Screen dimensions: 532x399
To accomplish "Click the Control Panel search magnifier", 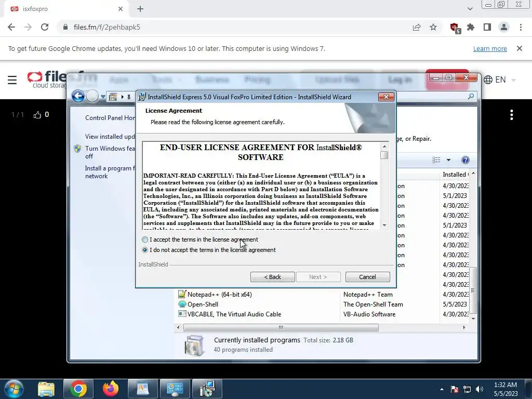I will [x=471, y=97].
